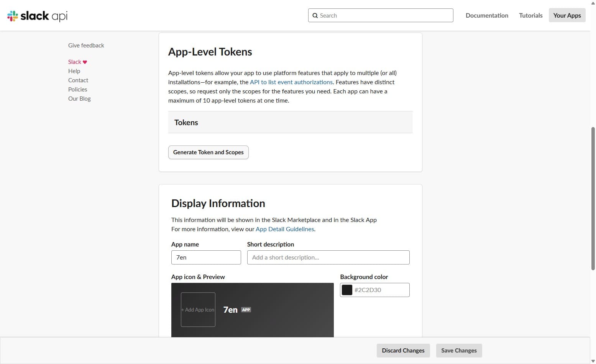
Task: Open the App Detail Guidelines link
Action: tap(285, 229)
